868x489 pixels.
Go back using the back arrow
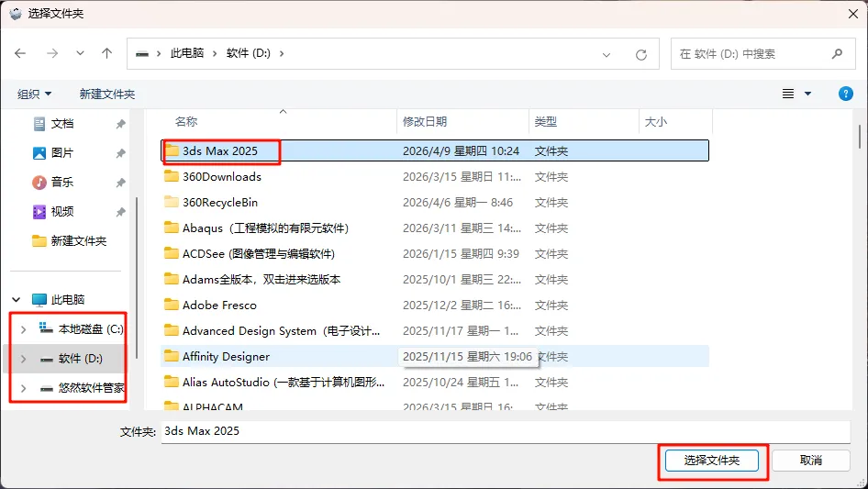tap(20, 53)
